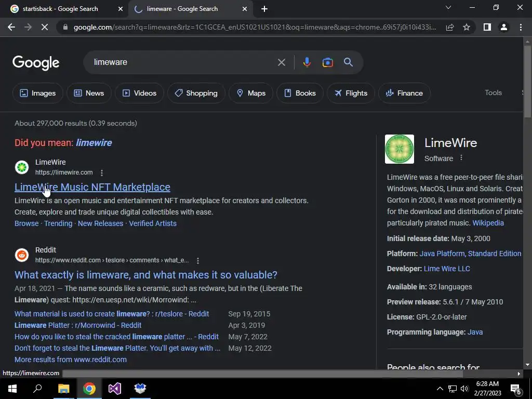This screenshot has height=399, width=532.
Task: Go to Google homepage logo
Action: point(36,63)
